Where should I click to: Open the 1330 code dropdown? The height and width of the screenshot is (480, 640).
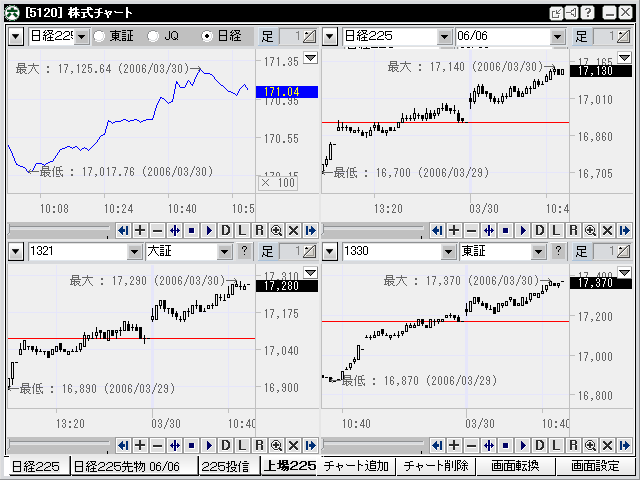point(448,251)
